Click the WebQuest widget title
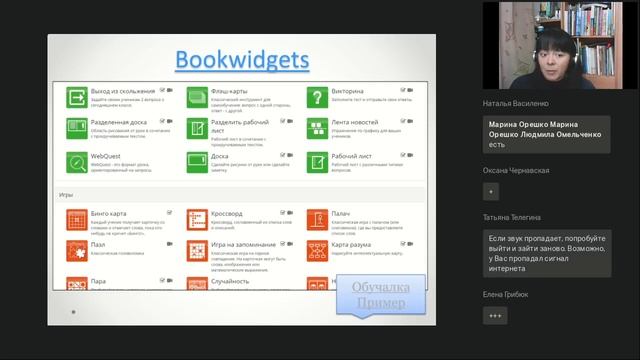This screenshot has width=640, height=360. pos(106,156)
